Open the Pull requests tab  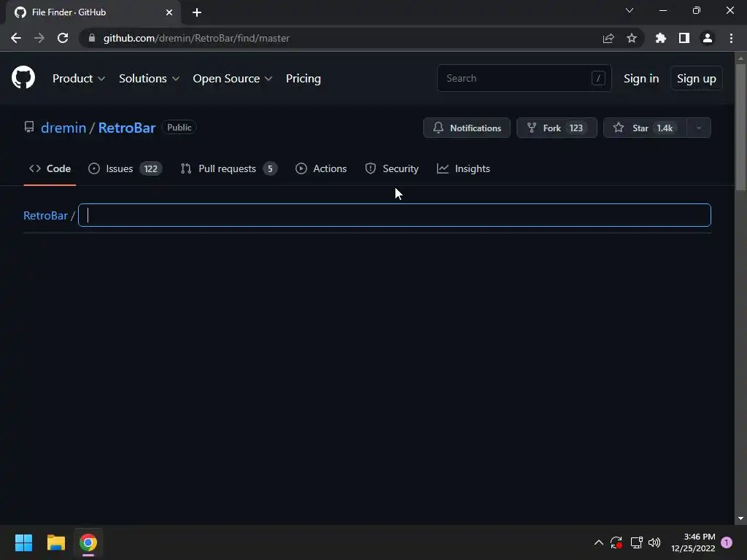[x=229, y=168]
